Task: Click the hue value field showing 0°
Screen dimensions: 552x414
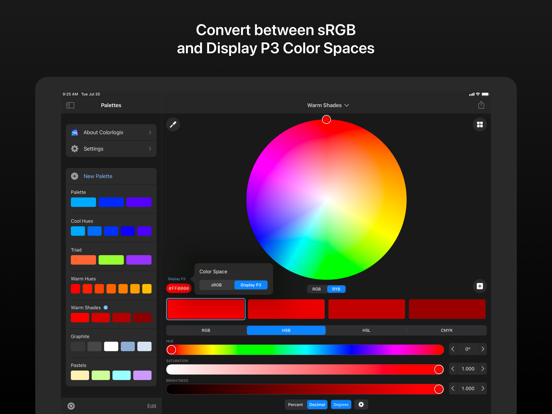Action: (468, 349)
